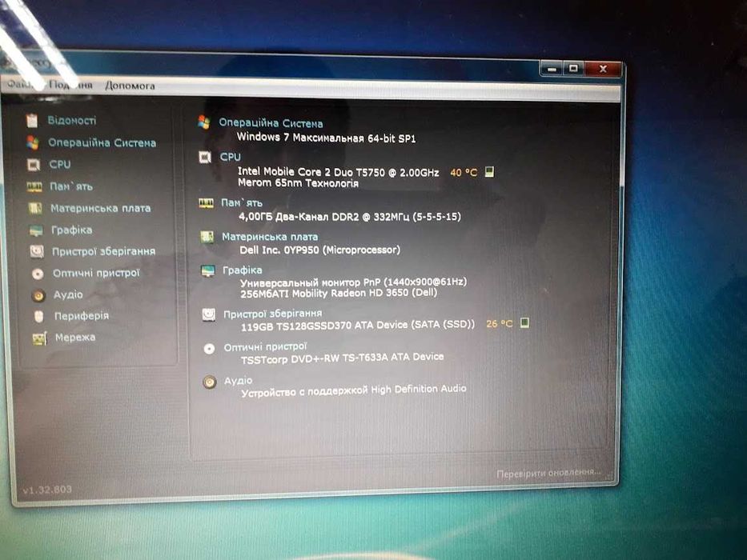
Task: Click the hard drive icon beside sidebar Пристрої зберігання
Action: pyautogui.click(x=37, y=251)
